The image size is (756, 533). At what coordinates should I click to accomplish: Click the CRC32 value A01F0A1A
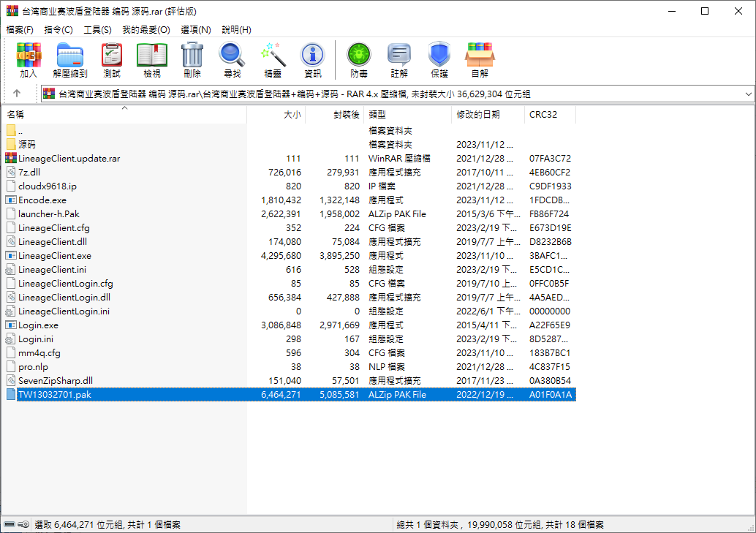tap(550, 395)
